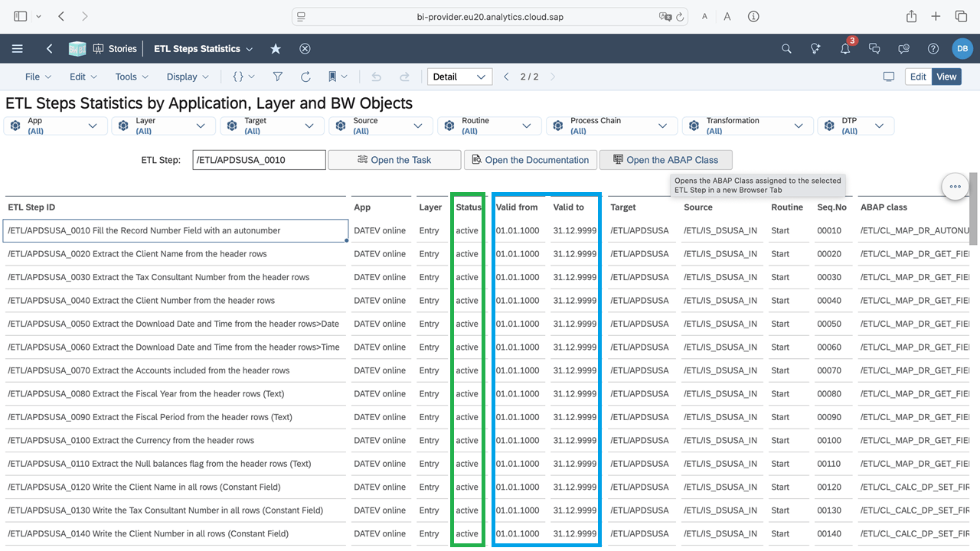
Task: Open notifications bell with 3 alerts
Action: point(845,49)
